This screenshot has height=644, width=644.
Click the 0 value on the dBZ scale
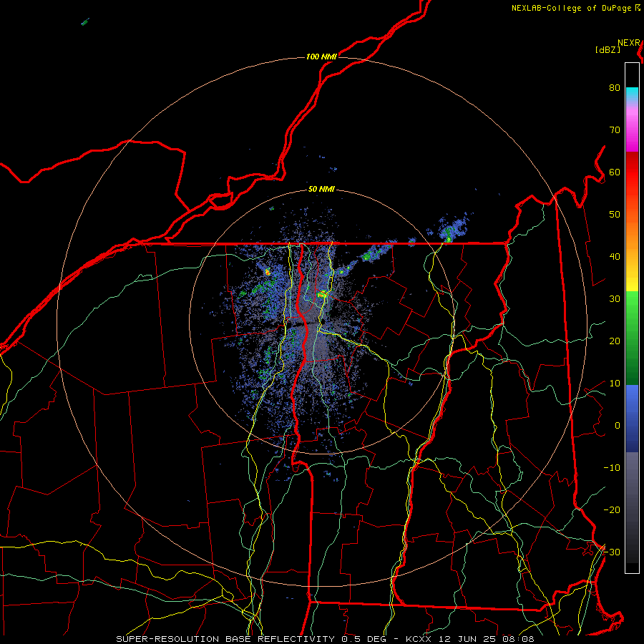click(618, 426)
